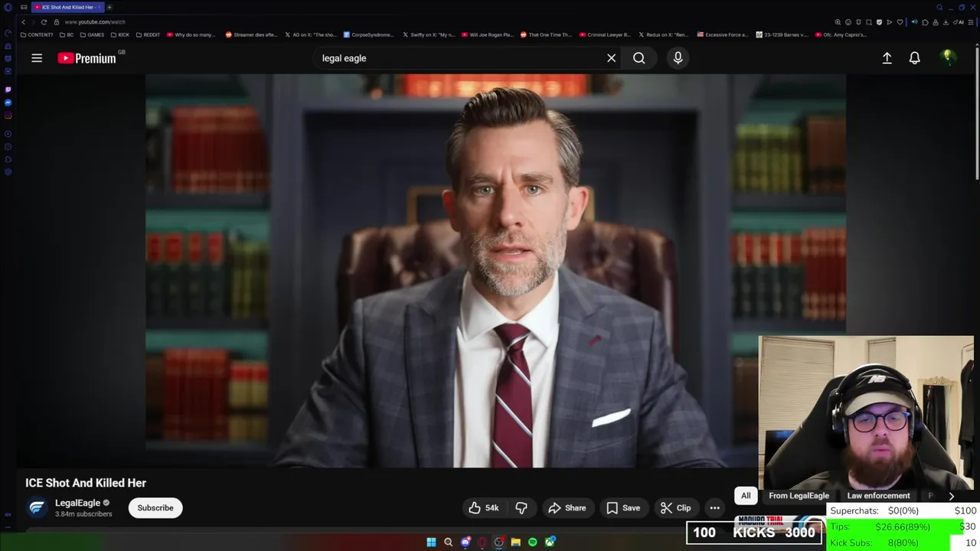The height and width of the screenshot is (551, 980).
Task: Switch to 'ICE Shot And Killed Her' tab
Action: [x=67, y=7]
